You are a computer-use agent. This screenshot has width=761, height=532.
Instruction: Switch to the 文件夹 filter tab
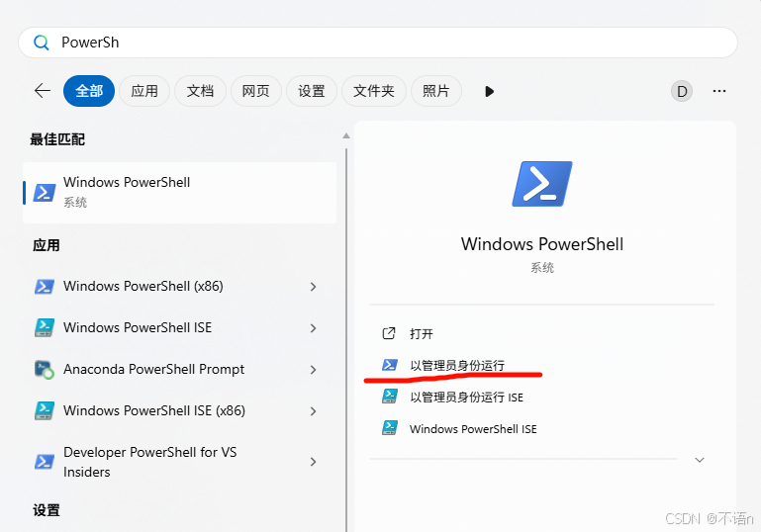coord(374,91)
